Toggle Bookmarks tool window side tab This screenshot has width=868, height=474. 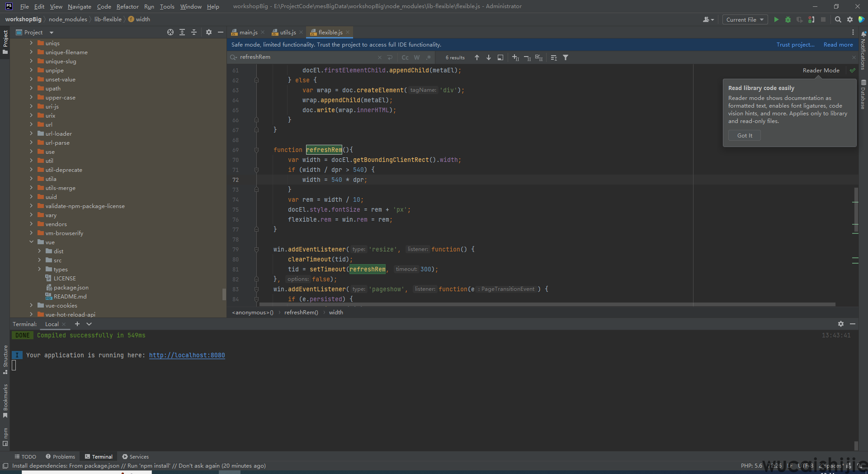[5, 401]
